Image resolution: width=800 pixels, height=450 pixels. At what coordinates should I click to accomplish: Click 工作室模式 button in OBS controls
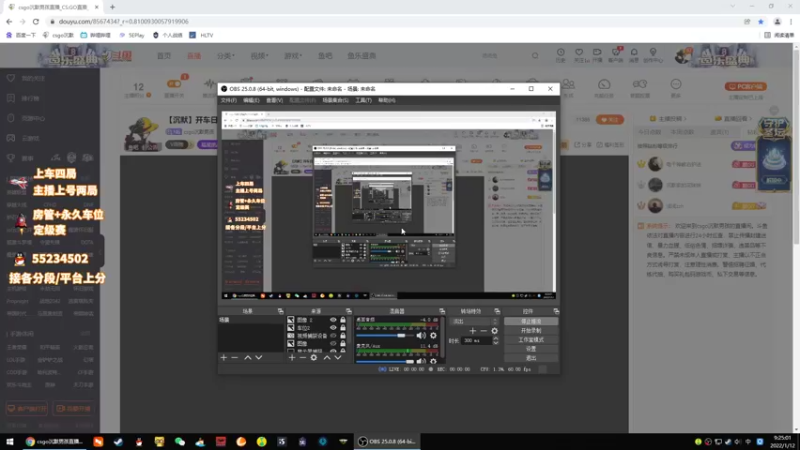(531, 340)
